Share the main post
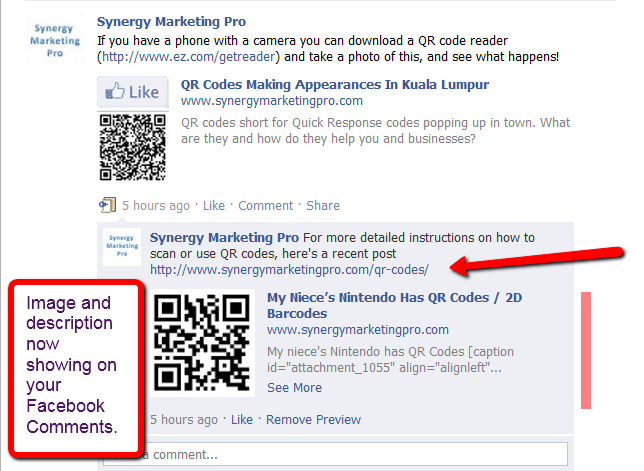The width and height of the screenshot is (644, 471). point(323,206)
